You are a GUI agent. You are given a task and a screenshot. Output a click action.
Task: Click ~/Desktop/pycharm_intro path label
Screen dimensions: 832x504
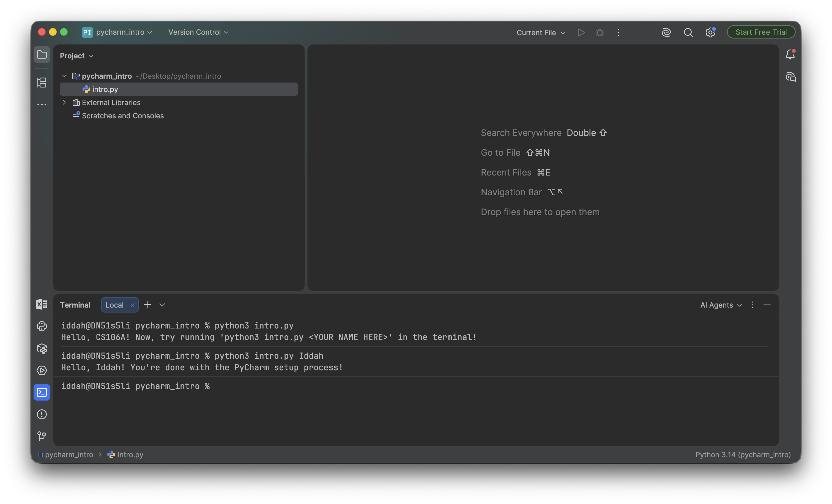(178, 76)
